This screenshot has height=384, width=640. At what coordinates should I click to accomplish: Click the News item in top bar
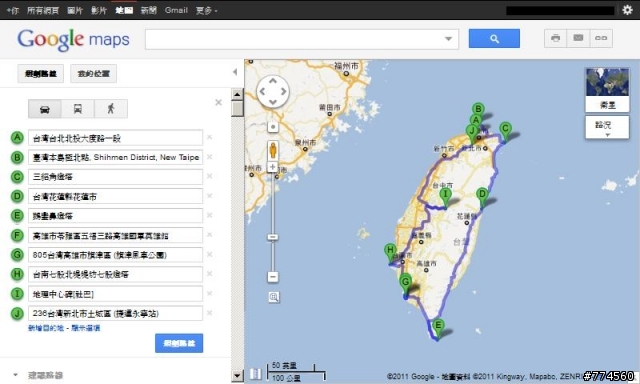click(149, 10)
